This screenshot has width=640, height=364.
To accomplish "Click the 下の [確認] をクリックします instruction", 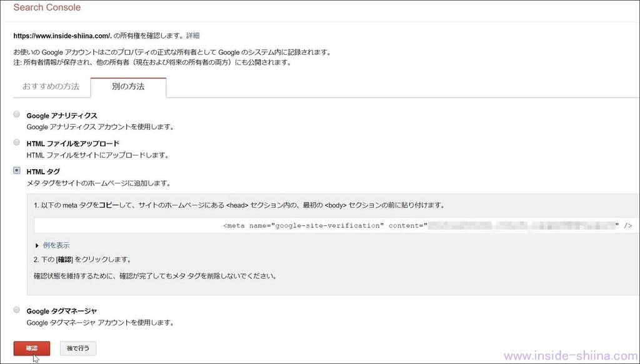I will pyautogui.click(x=82, y=259).
